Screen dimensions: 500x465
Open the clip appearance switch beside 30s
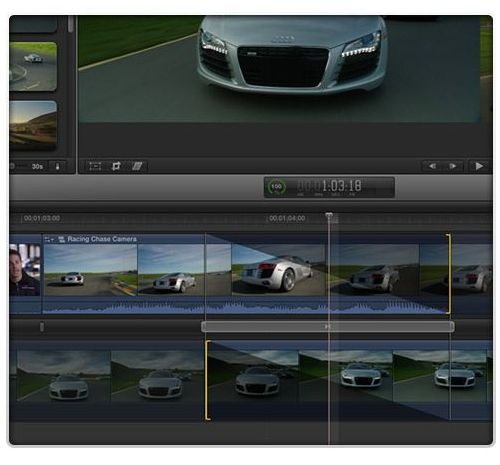pos(57,166)
